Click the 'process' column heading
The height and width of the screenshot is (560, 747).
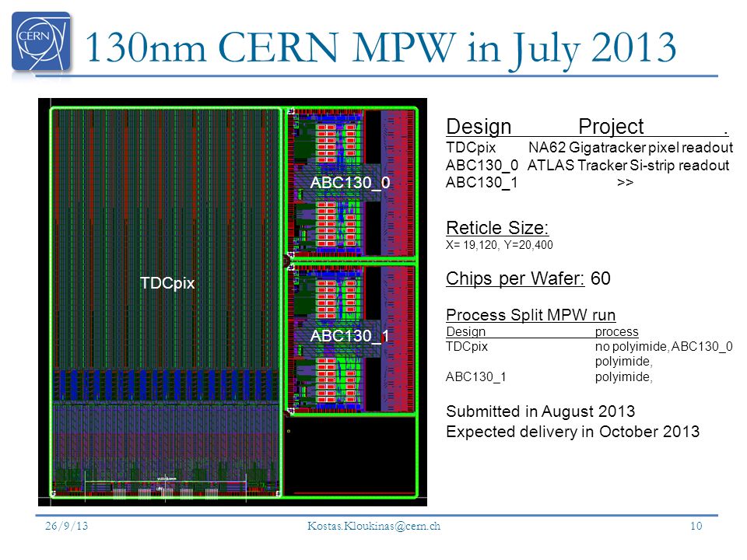point(616,331)
